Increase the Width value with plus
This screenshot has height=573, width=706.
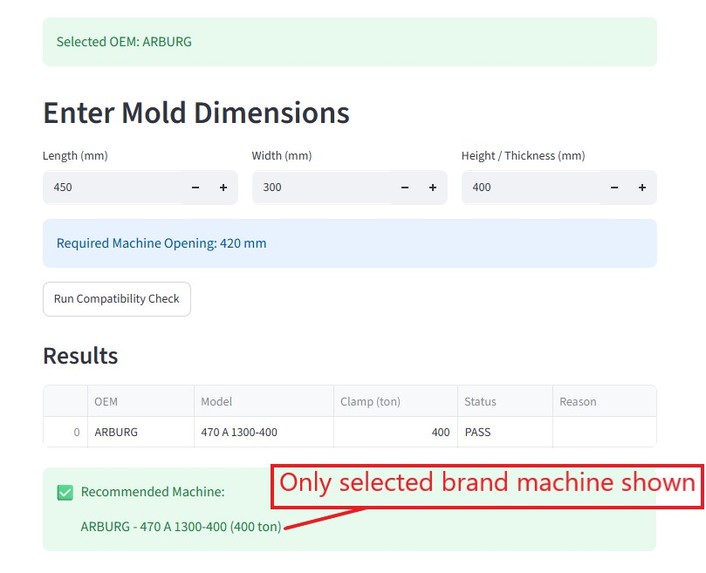coord(433,187)
